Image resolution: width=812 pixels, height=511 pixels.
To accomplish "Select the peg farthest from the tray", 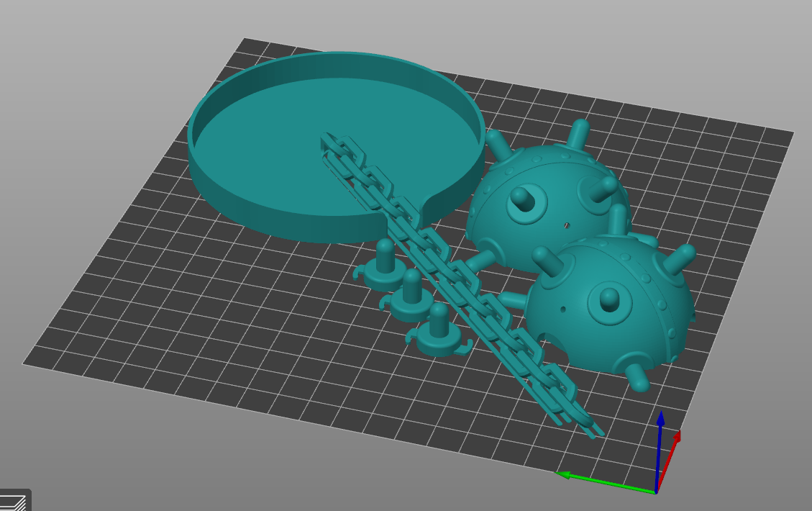I will [437, 331].
